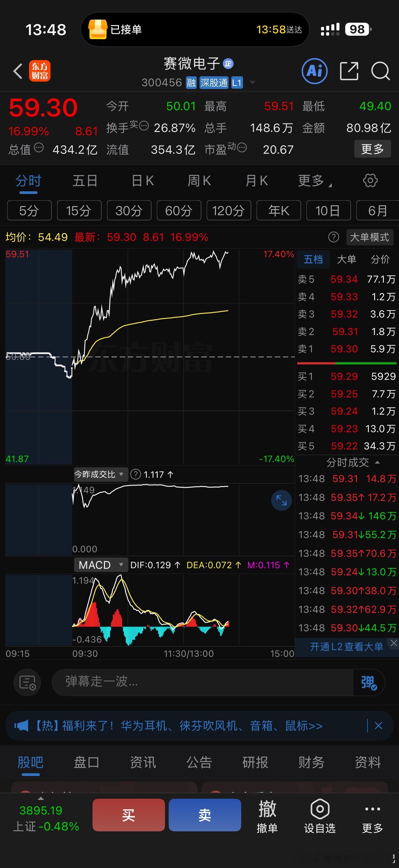The image size is (399, 868).
Task: Close the L2 promotion banner
Action: point(394,643)
